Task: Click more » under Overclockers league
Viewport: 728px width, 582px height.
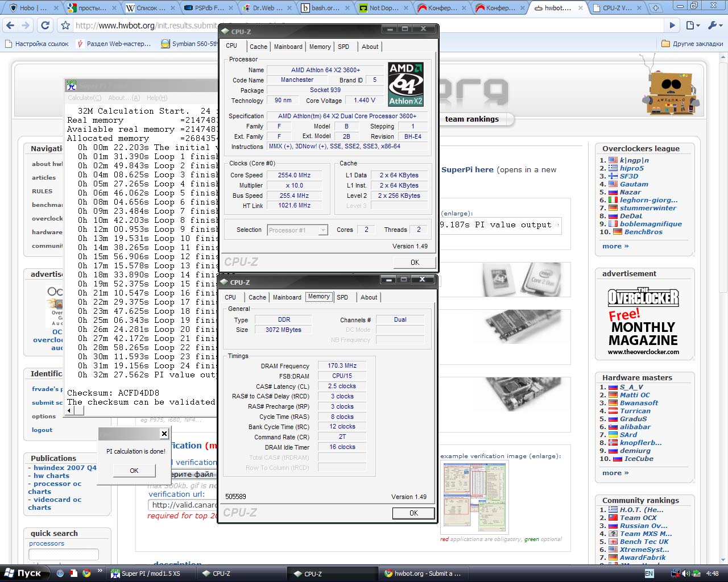Action: click(x=615, y=246)
